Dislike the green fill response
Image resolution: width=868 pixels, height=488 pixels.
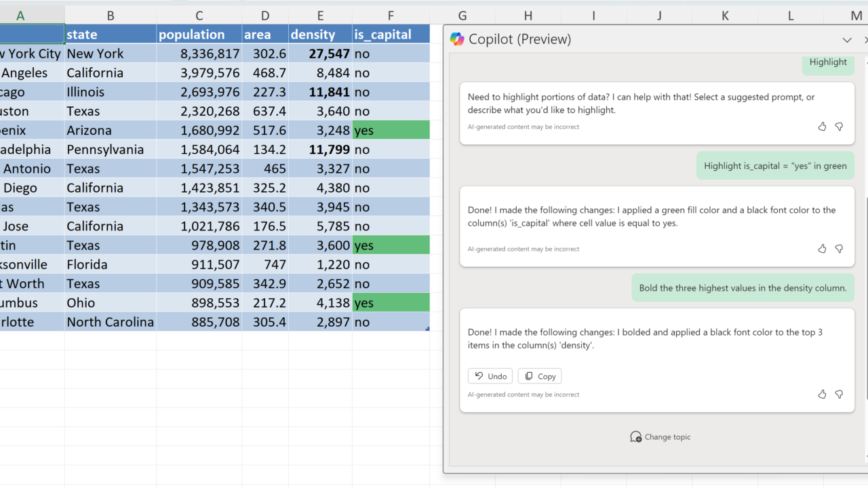[839, 249]
